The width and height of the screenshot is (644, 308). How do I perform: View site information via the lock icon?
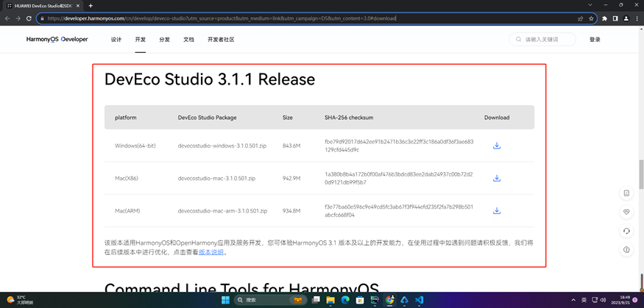click(42, 18)
